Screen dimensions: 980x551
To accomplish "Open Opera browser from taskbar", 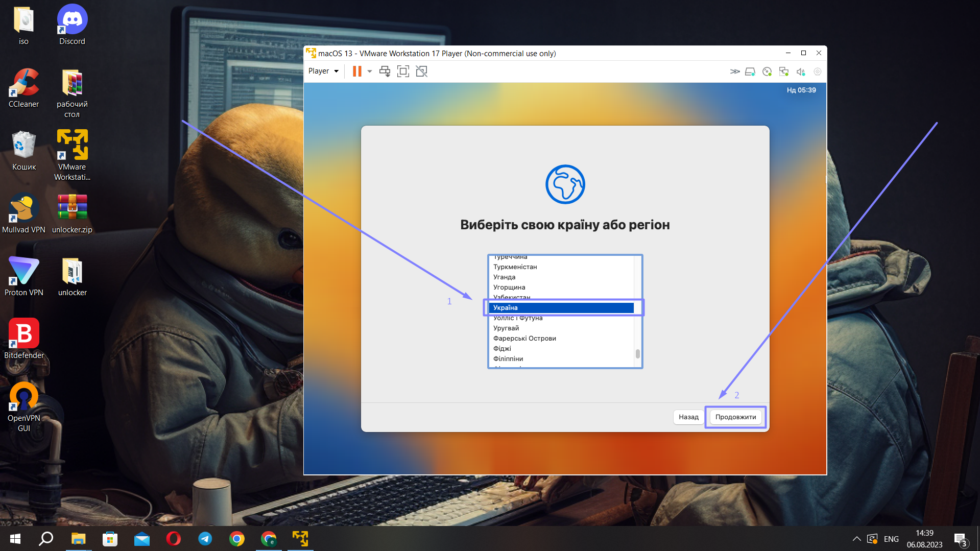I will (x=173, y=539).
